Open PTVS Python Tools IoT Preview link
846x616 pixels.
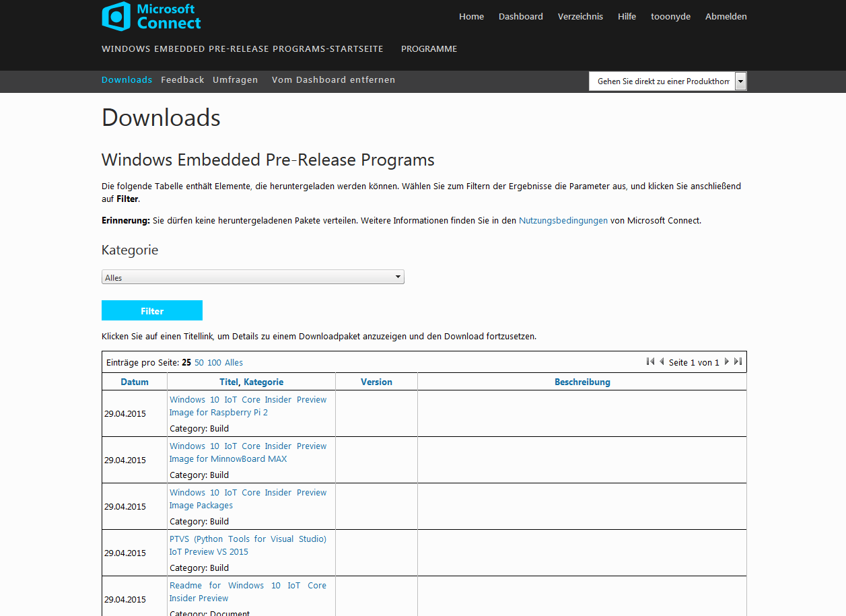248,545
